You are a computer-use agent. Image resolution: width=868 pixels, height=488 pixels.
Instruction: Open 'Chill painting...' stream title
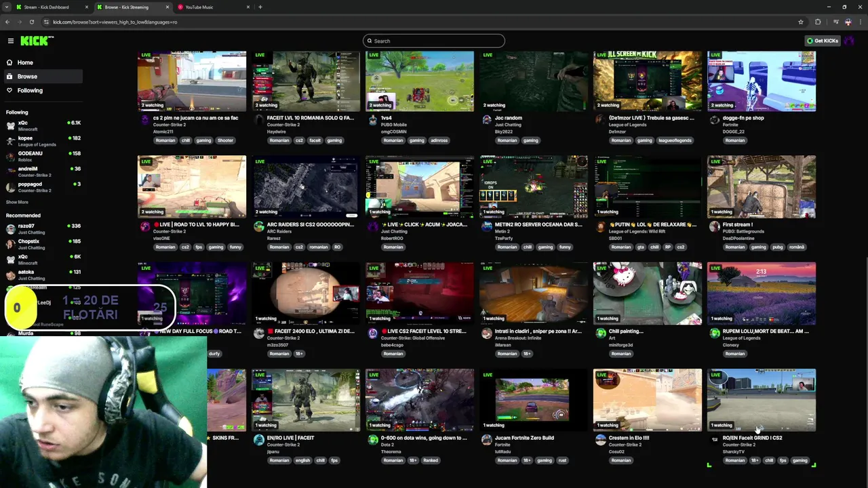[625, 331]
